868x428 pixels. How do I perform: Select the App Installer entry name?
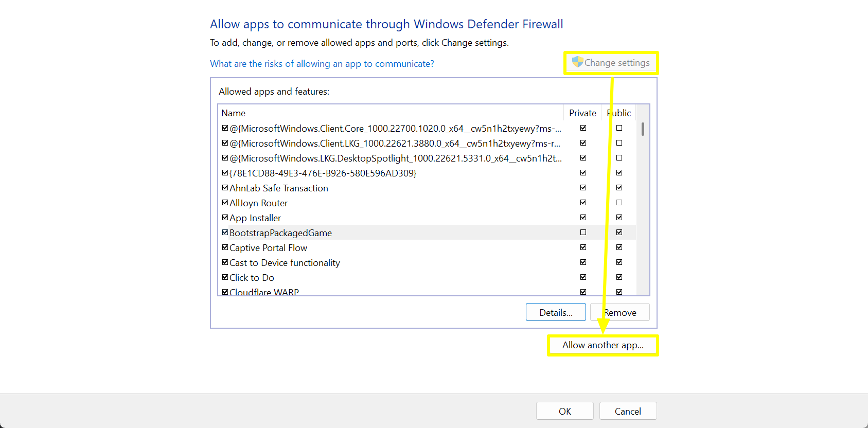255,218
